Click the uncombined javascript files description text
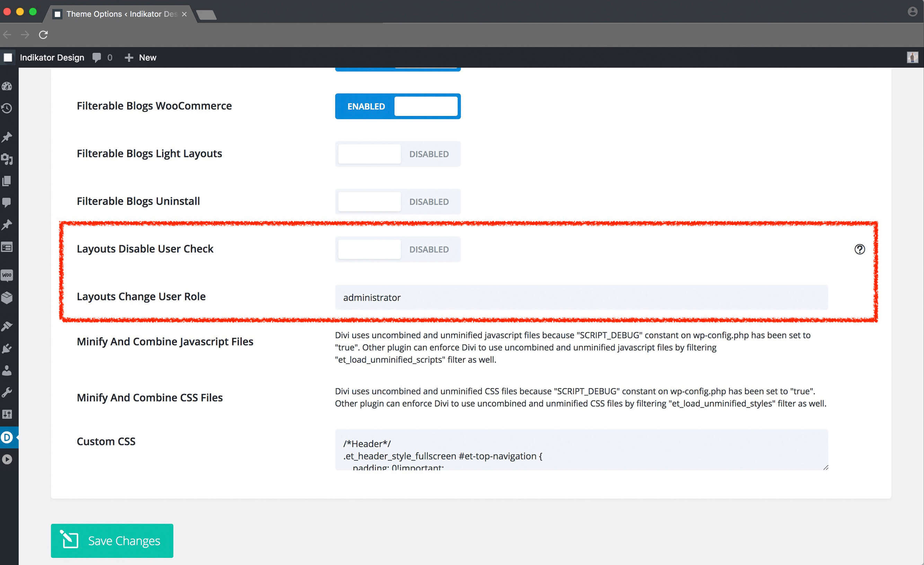Image resolution: width=924 pixels, height=565 pixels. (x=573, y=347)
